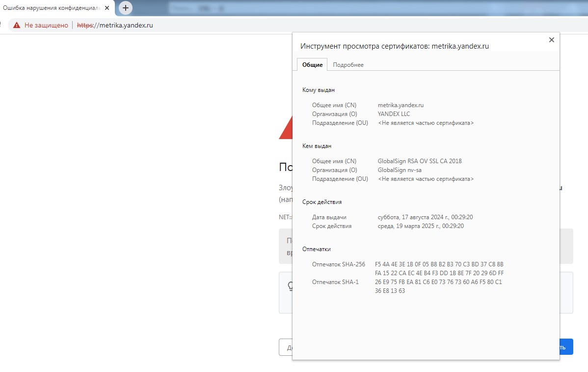Viewport: 588px width, 372px height.
Task: Click 'GlobalSign RSA OV SSL CA 2018' issuer name
Action: 420,161
